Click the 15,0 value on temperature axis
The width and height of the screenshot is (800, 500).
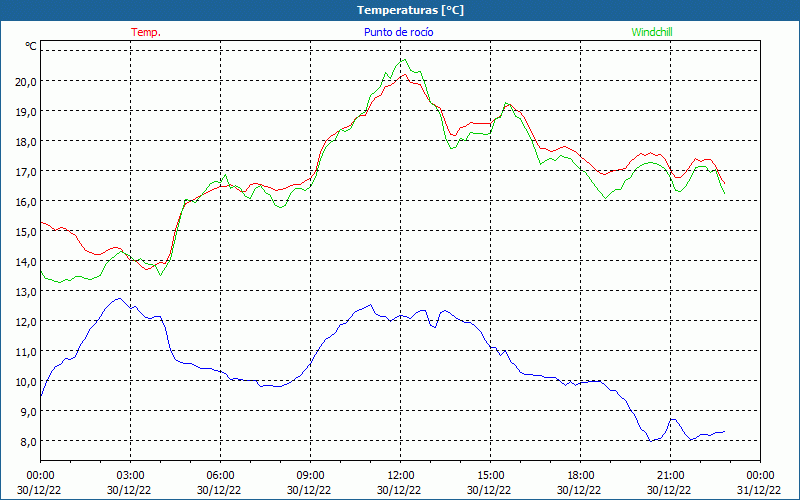pos(26,232)
